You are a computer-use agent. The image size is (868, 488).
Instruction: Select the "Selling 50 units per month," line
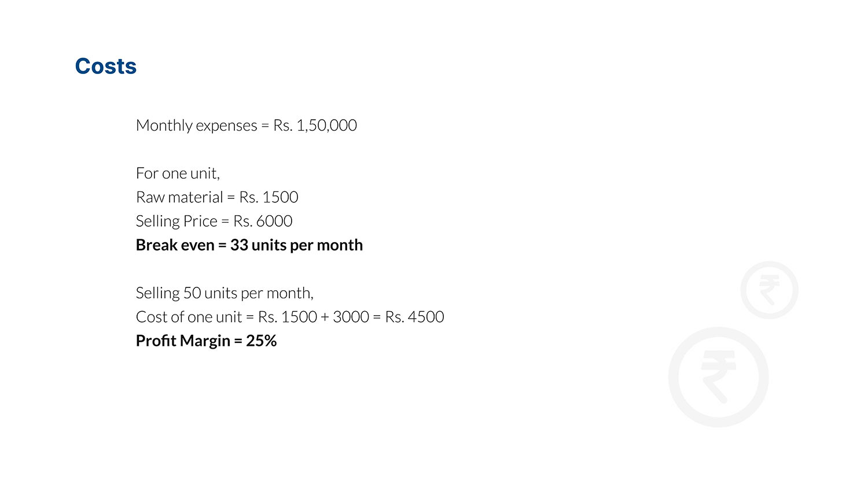[225, 293]
